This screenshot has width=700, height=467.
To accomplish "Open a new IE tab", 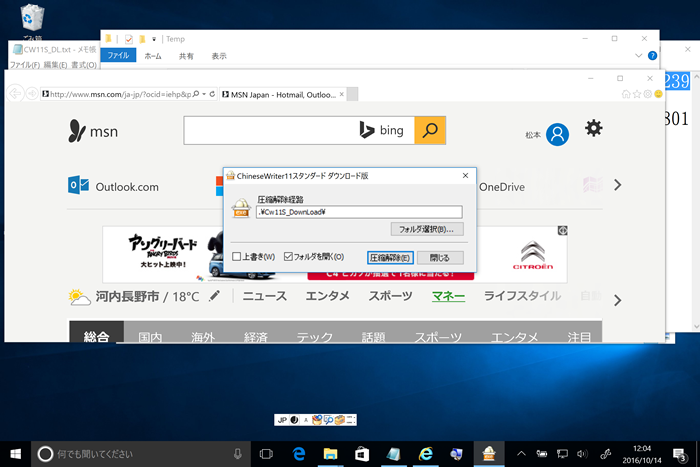I will [352, 95].
